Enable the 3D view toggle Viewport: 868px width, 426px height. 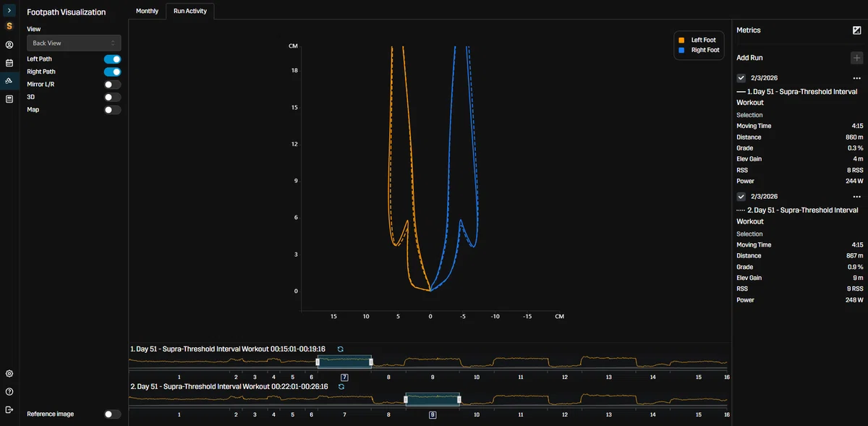click(x=112, y=97)
